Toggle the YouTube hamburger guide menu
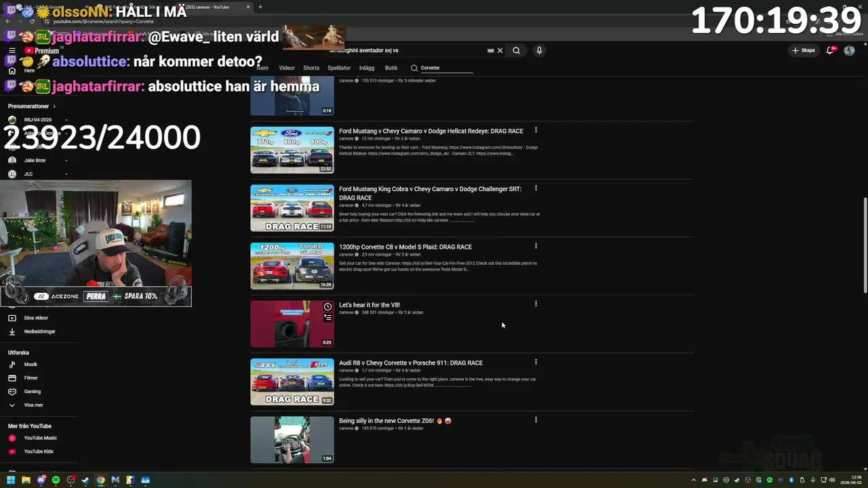This screenshot has height=488, width=868. (12, 51)
